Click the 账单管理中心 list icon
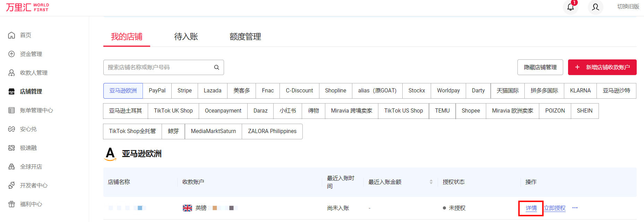 click(11, 110)
